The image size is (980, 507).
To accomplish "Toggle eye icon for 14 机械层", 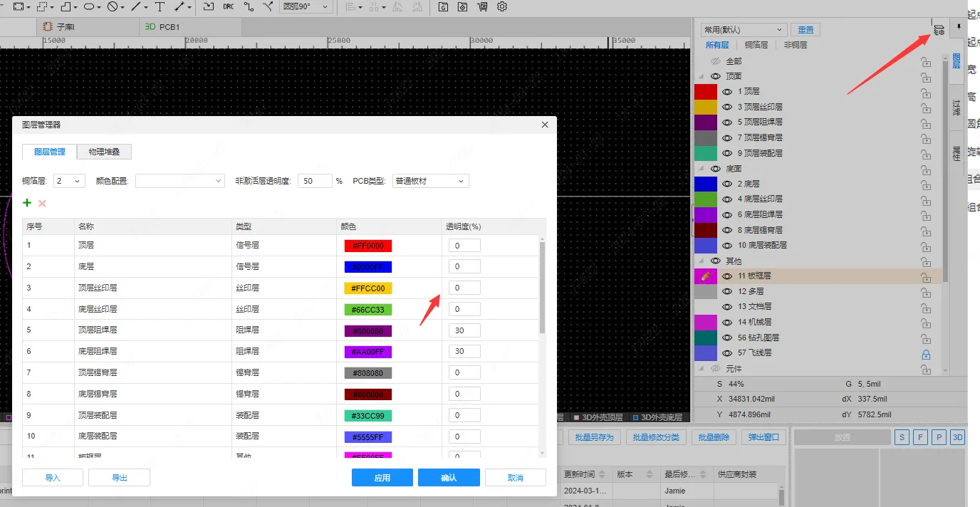I will pyautogui.click(x=727, y=322).
